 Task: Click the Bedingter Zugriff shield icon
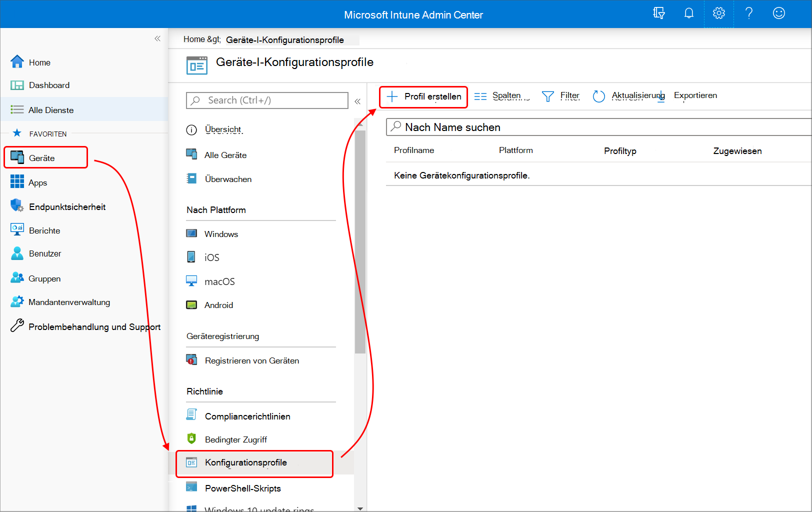[191, 438]
